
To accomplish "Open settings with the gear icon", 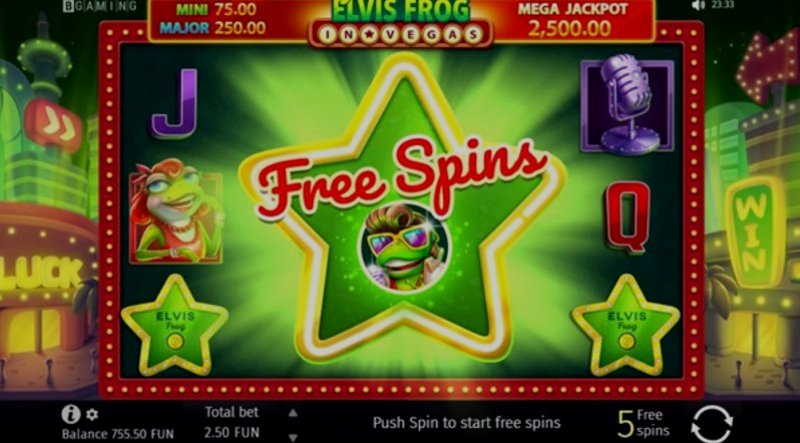I will pyautogui.click(x=92, y=414).
